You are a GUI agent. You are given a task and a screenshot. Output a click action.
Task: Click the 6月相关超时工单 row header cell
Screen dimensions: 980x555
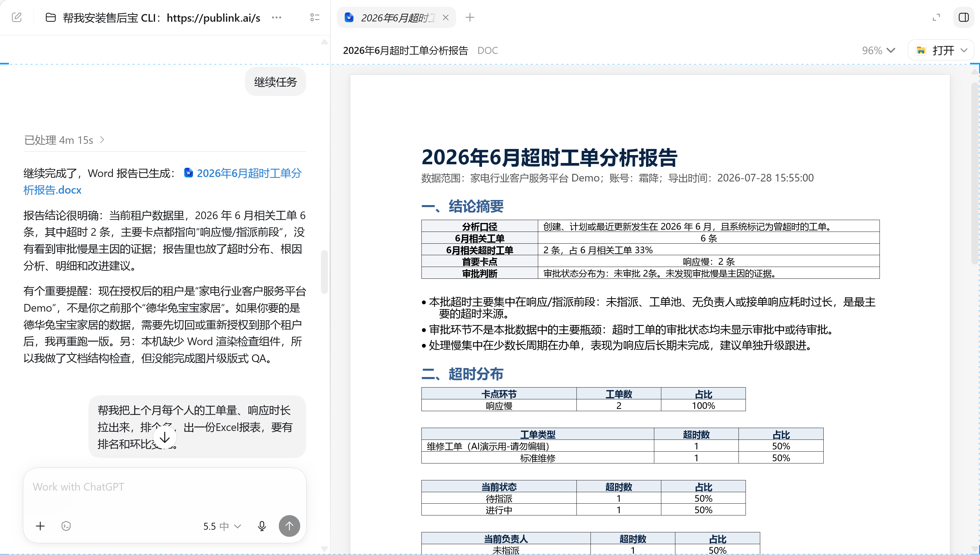[479, 250]
